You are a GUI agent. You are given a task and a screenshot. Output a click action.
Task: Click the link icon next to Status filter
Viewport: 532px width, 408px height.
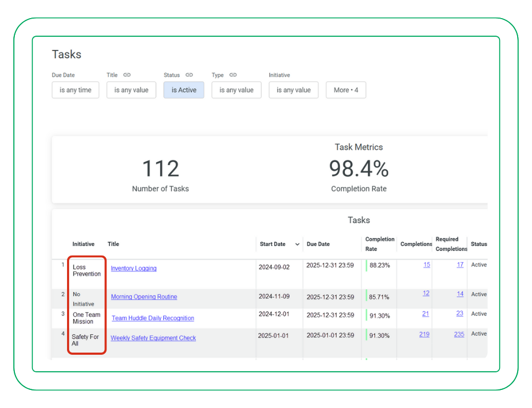189,75
